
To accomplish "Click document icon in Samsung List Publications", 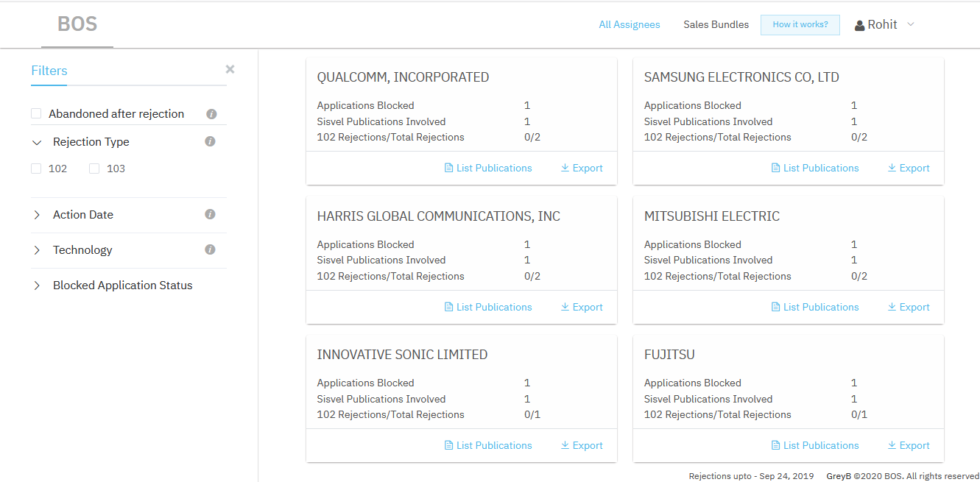I will [x=775, y=168].
